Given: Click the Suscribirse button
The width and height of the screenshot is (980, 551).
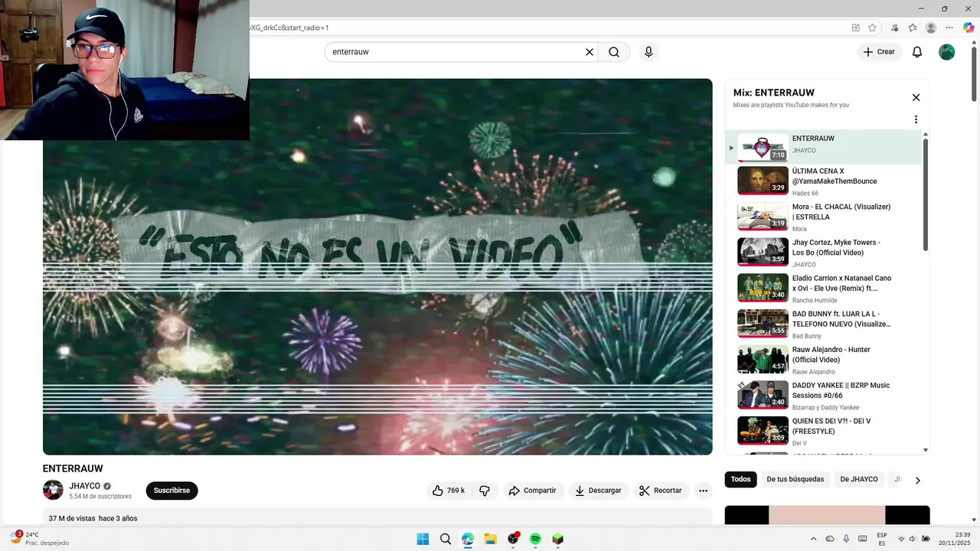Looking at the screenshot, I should coord(171,491).
